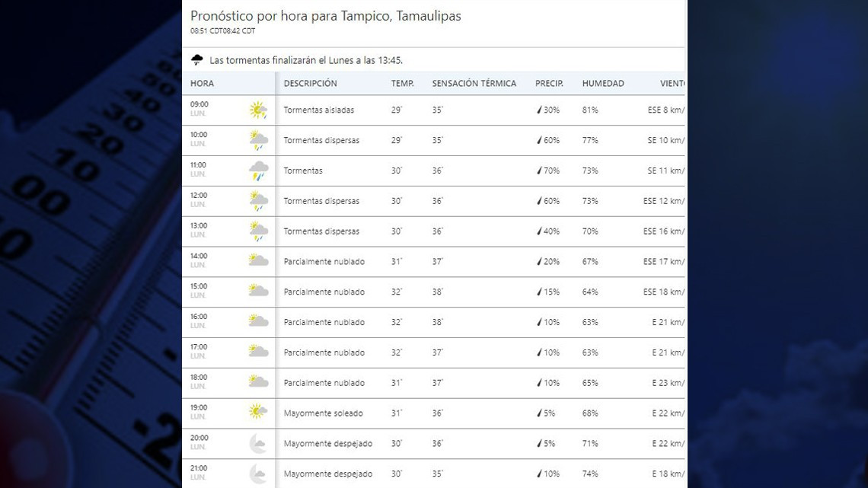
Task: Click the 20:00 moon clear night icon
Action: (258, 443)
